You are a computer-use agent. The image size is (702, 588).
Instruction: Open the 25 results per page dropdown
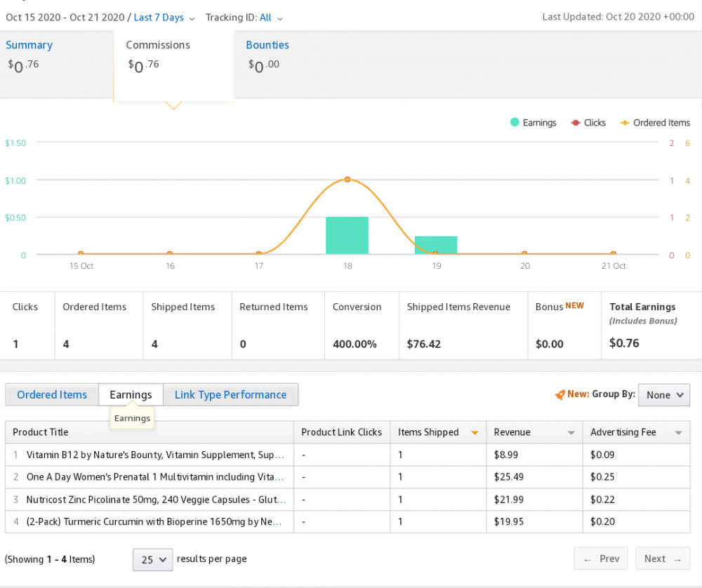coord(152,559)
